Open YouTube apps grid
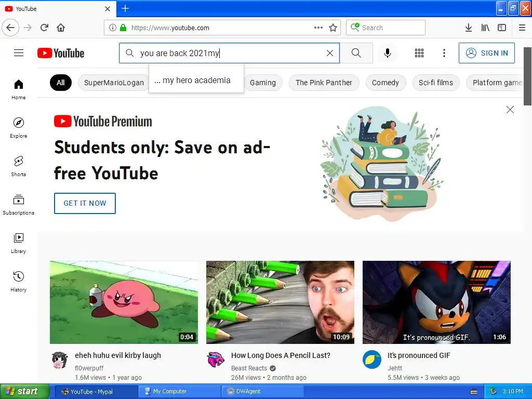532x399 pixels. pos(419,53)
